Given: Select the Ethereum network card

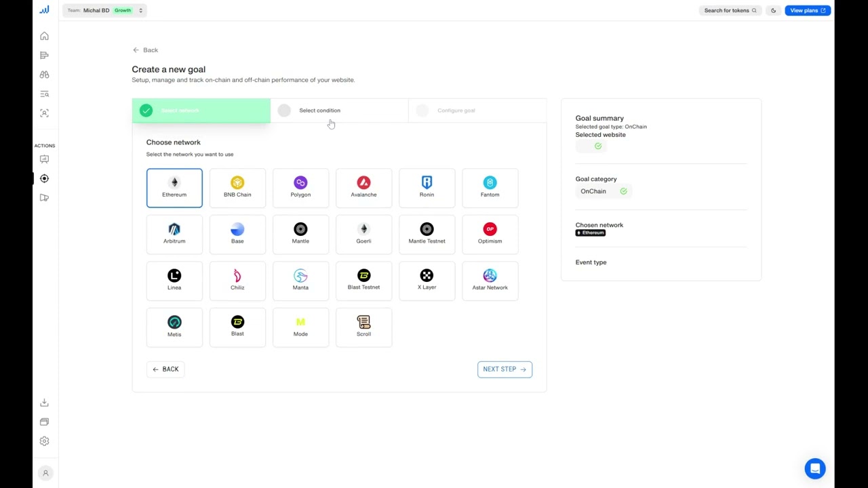Looking at the screenshot, I should click(x=174, y=188).
